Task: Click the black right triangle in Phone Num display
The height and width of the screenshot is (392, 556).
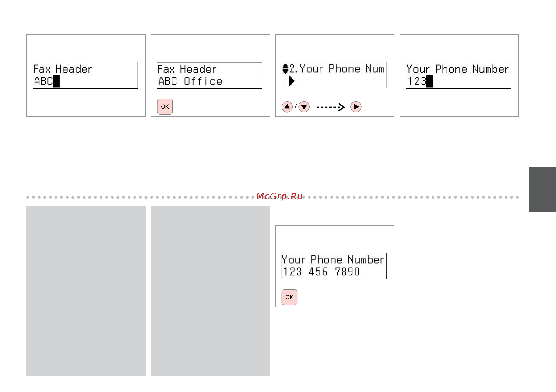Action: (292, 81)
